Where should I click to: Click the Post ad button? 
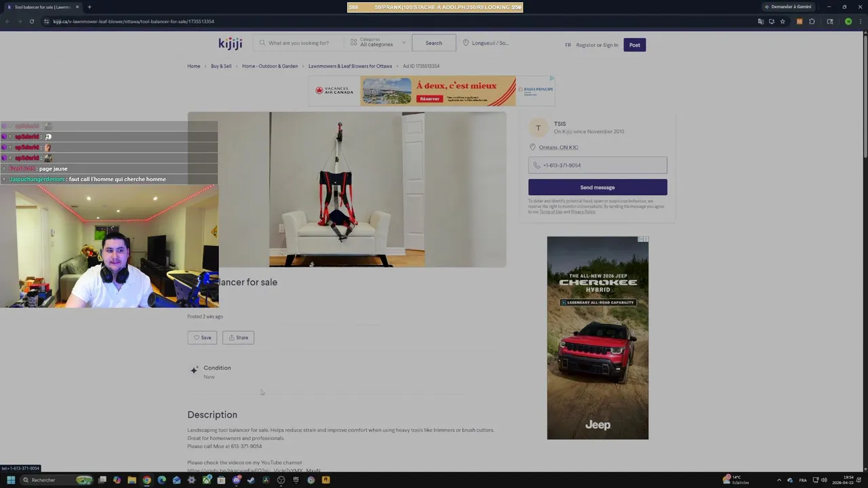pos(634,45)
